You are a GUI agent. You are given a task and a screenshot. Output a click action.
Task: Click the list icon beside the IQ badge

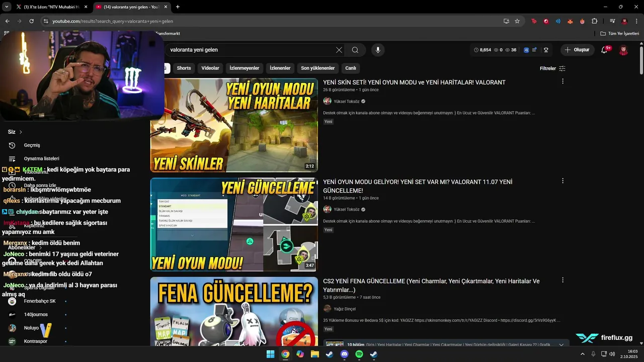tap(534, 50)
